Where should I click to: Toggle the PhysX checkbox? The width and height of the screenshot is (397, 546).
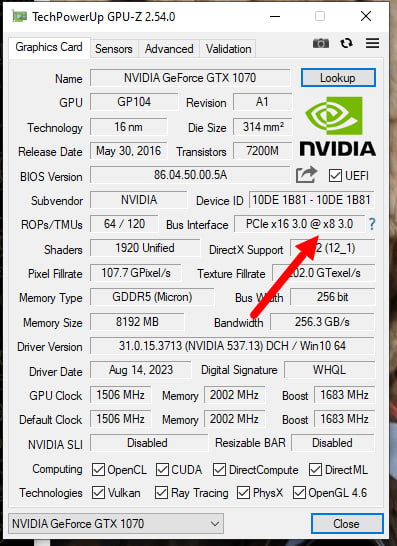[243, 492]
